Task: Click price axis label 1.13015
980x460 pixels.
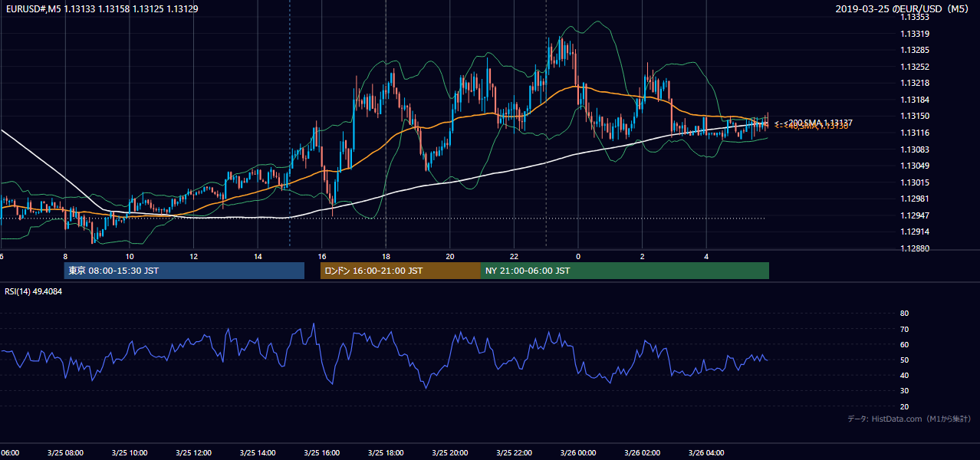Action: 914,182
